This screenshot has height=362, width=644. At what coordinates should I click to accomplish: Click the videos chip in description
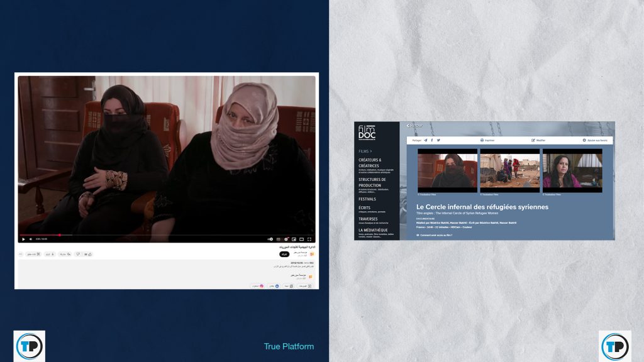pos(304,286)
